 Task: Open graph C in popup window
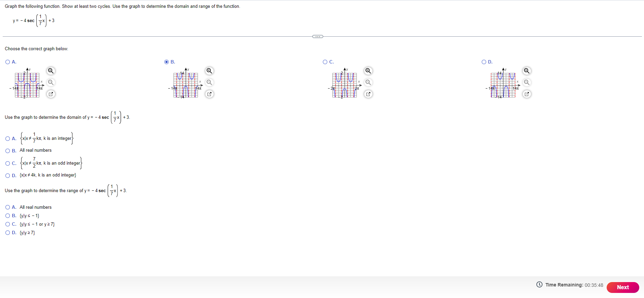(368, 94)
